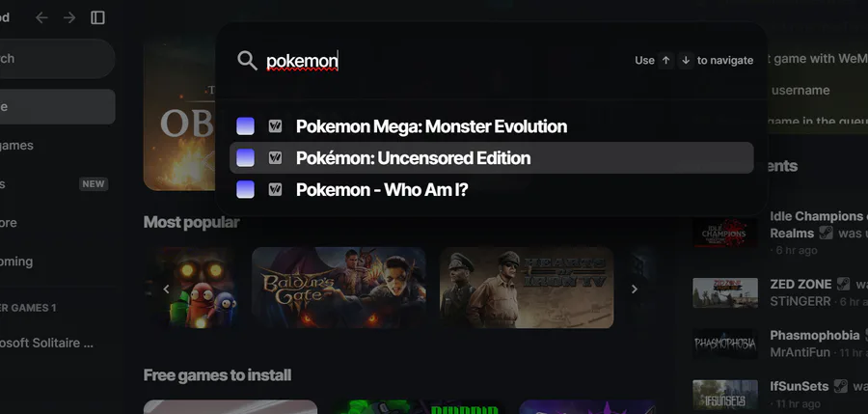This screenshot has height=414, width=868.
Task: Open IfSunSets activity entry
Action: (780, 395)
